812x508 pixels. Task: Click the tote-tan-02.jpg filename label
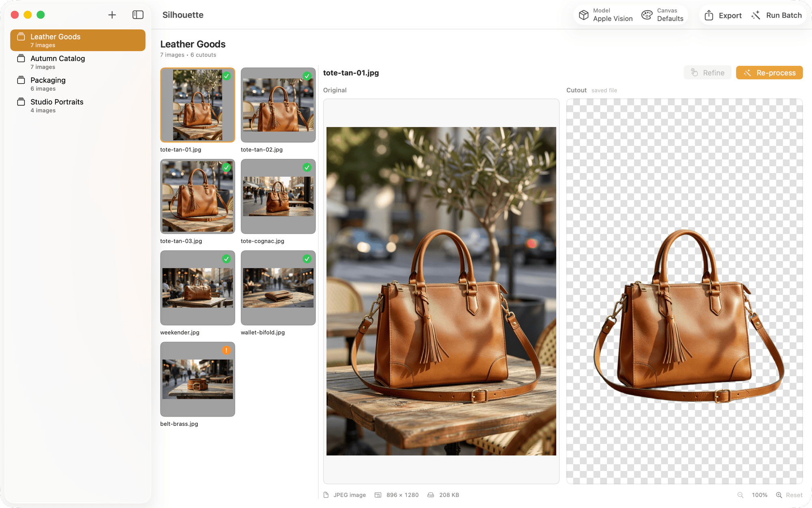point(261,150)
